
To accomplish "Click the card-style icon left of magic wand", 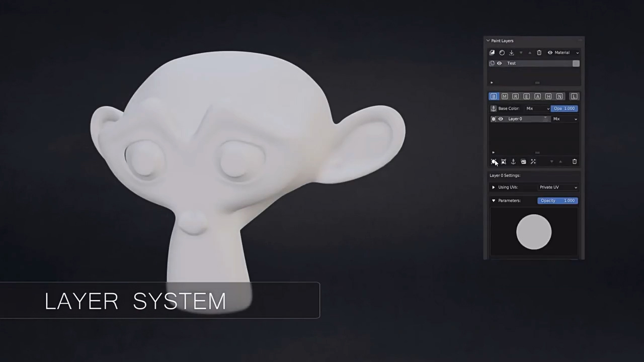I will pos(523,162).
